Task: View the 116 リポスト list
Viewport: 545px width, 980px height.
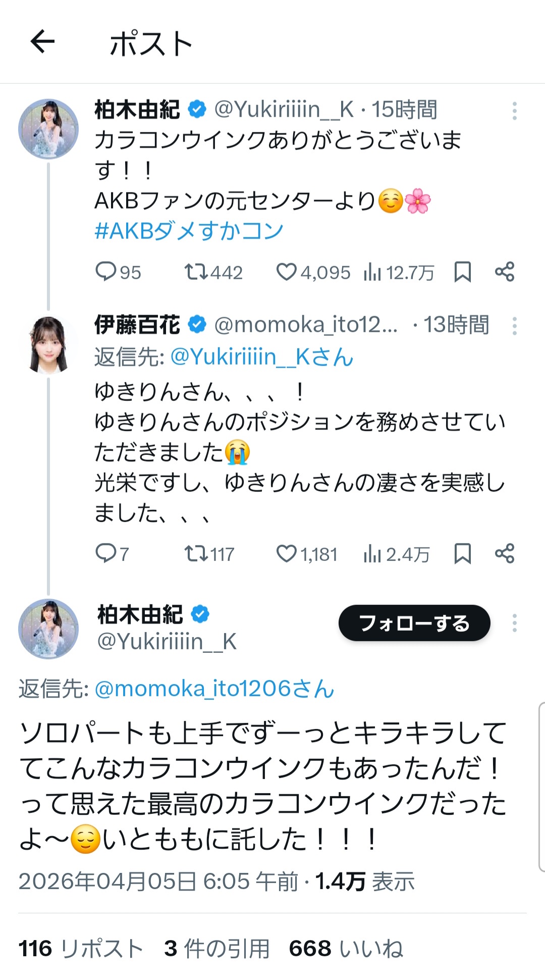Action: [x=81, y=948]
